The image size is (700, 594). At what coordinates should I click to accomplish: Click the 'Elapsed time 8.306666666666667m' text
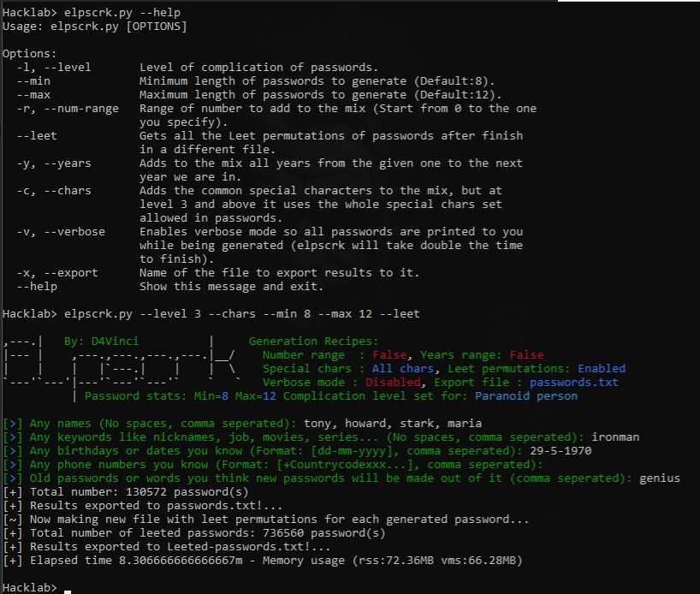pos(136,561)
